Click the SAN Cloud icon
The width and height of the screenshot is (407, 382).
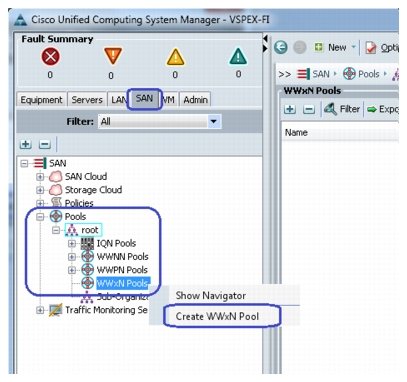(56, 177)
